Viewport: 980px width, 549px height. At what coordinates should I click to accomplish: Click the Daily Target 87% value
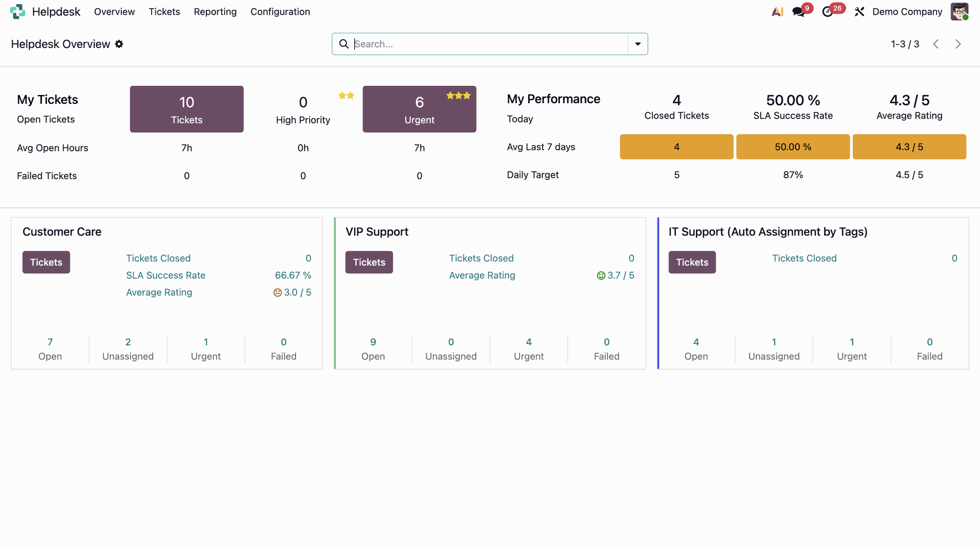(x=793, y=175)
